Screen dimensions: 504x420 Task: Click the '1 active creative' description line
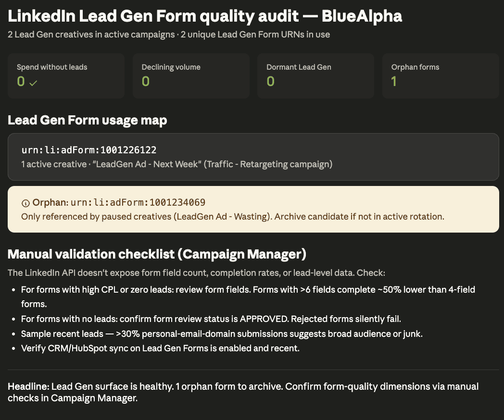click(x=177, y=164)
